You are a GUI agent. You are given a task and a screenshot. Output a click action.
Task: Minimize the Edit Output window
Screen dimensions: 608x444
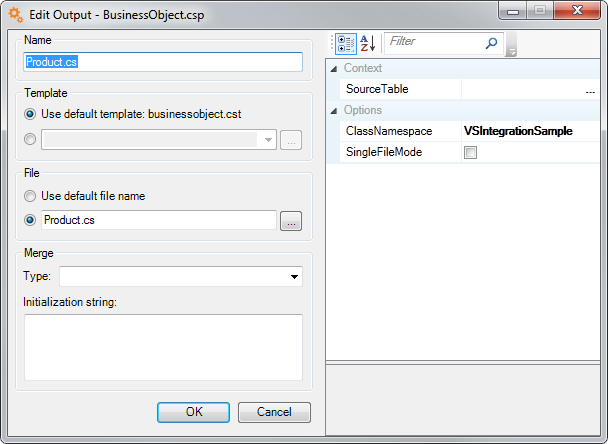(x=513, y=10)
